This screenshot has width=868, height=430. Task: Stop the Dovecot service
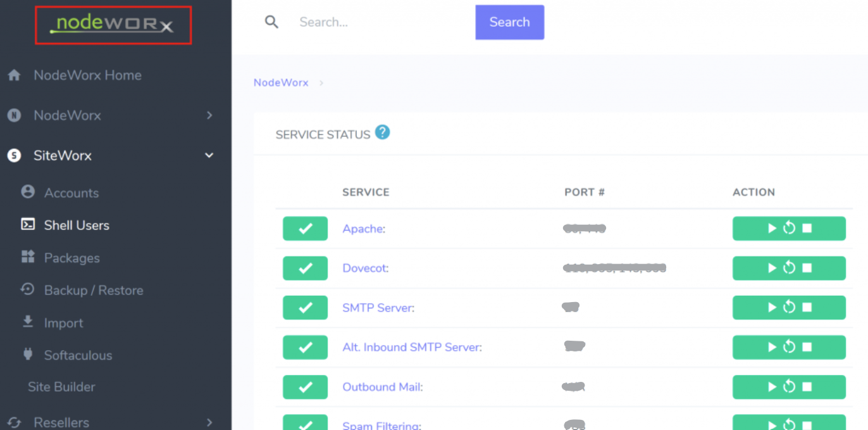click(807, 269)
